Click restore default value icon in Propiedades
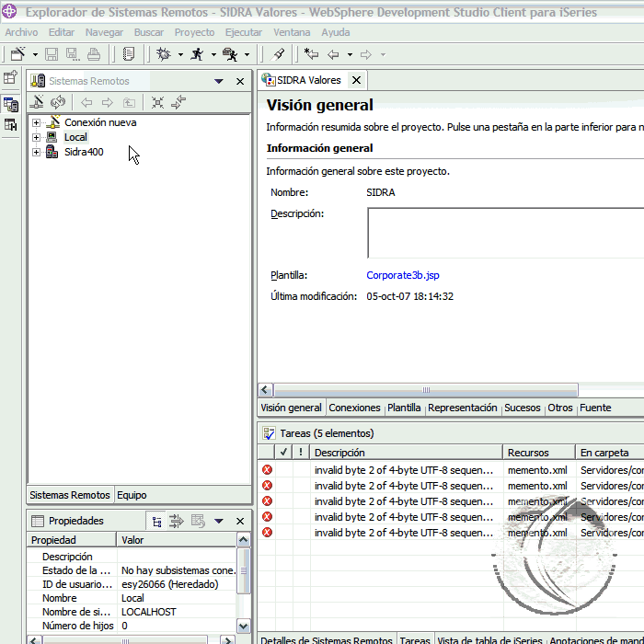 (198, 522)
